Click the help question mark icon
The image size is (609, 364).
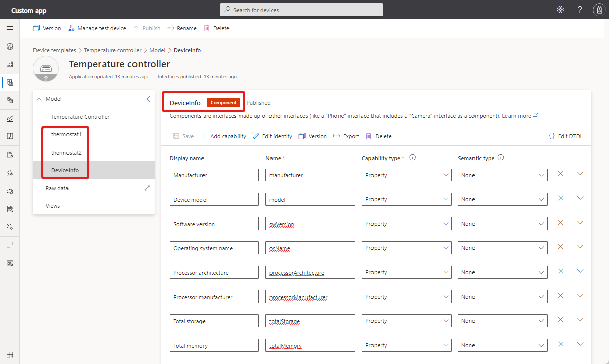580,10
